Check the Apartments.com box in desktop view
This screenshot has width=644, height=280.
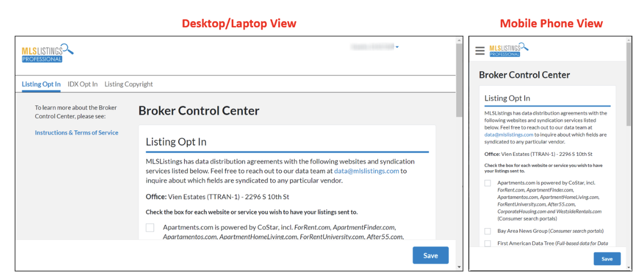tap(150, 228)
